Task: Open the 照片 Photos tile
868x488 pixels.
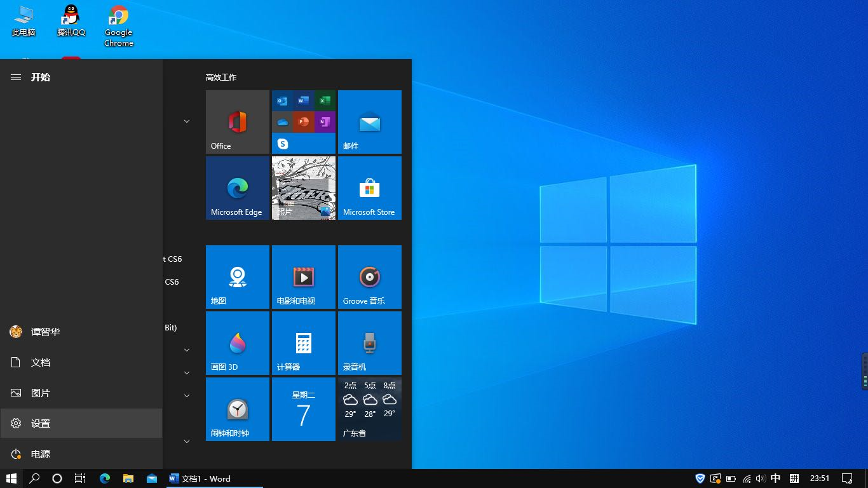Action: click(x=304, y=188)
